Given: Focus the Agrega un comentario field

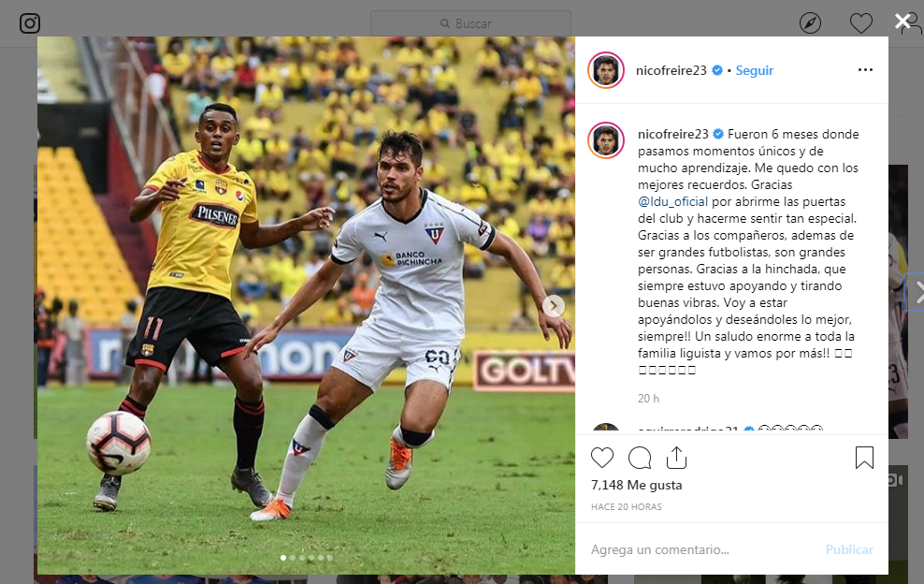Looking at the screenshot, I should pos(701,549).
